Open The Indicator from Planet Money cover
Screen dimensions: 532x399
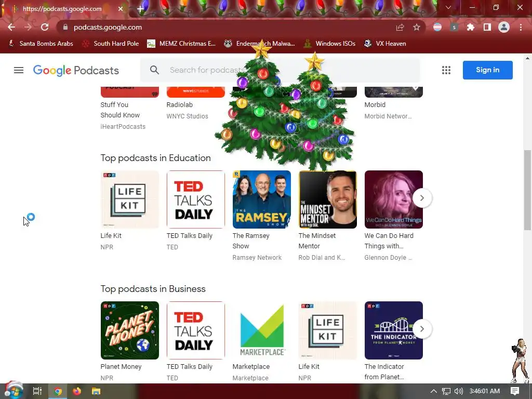point(394,330)
